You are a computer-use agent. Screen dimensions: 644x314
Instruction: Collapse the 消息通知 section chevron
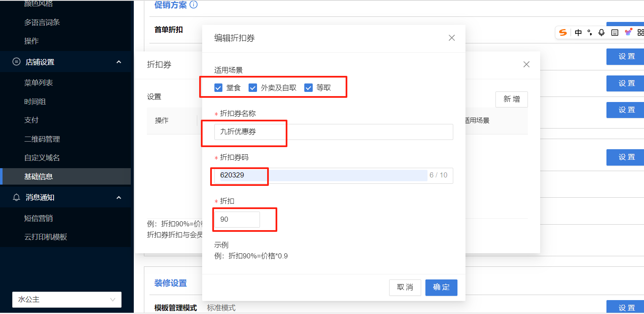point(119,197)
